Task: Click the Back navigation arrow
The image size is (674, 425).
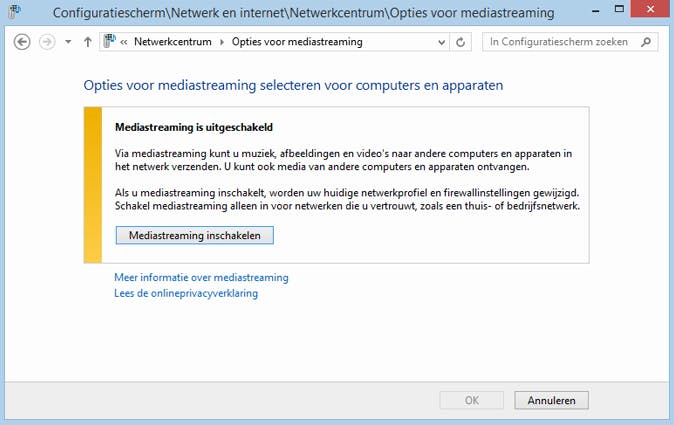Action: pos(22,42)
